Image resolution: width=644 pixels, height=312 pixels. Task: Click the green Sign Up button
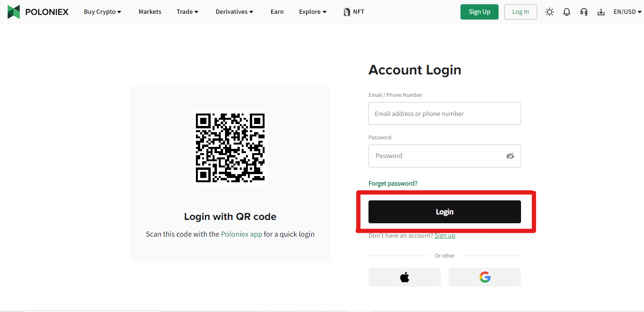tap(480, 12)
